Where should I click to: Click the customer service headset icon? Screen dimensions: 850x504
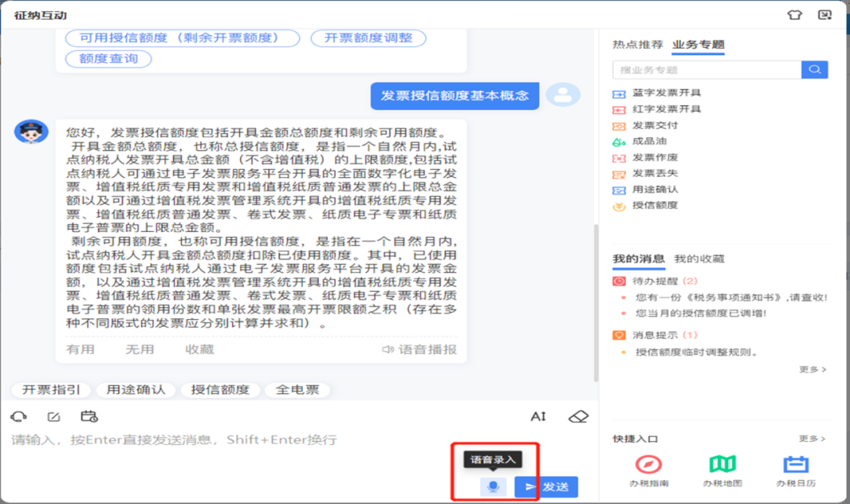18,416
